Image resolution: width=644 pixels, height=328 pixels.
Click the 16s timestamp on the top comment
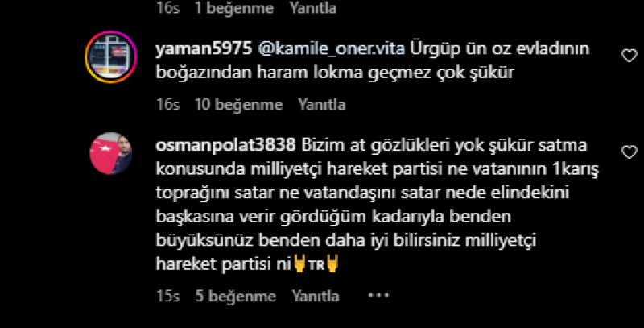tap(167, 8)
